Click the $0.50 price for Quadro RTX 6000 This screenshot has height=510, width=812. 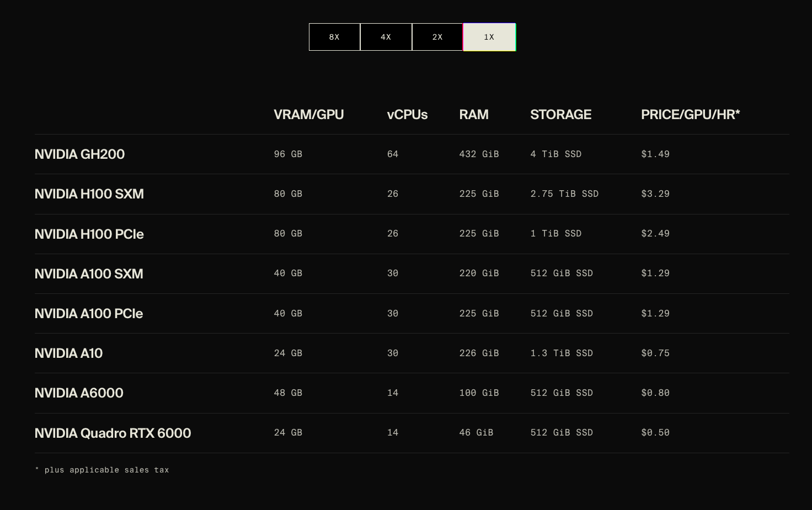(x=655, y=433)
